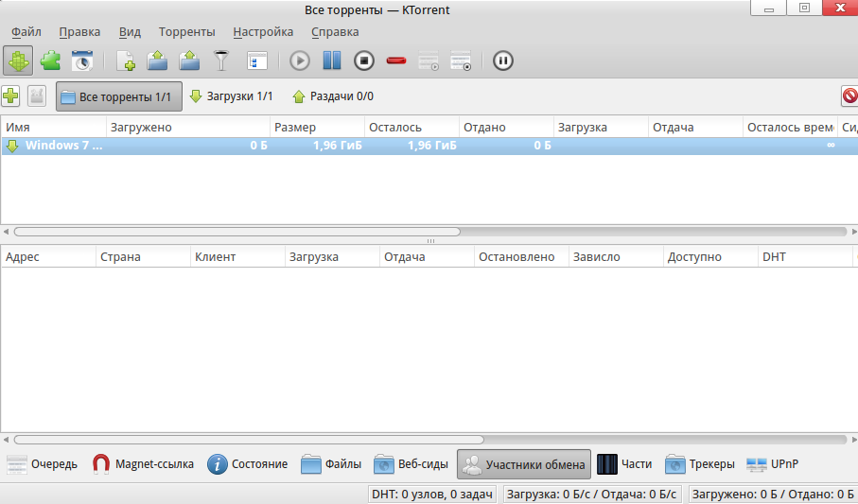This screenshot has height=504, width=858.
Task: Sort peers by DHT column
Action: pyautogui.click(x=805, y=256)
